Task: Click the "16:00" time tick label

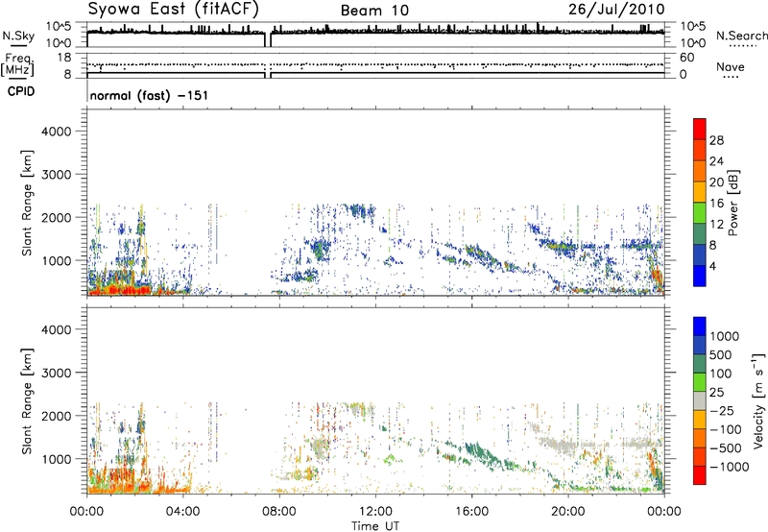Action: click(471, 512)
